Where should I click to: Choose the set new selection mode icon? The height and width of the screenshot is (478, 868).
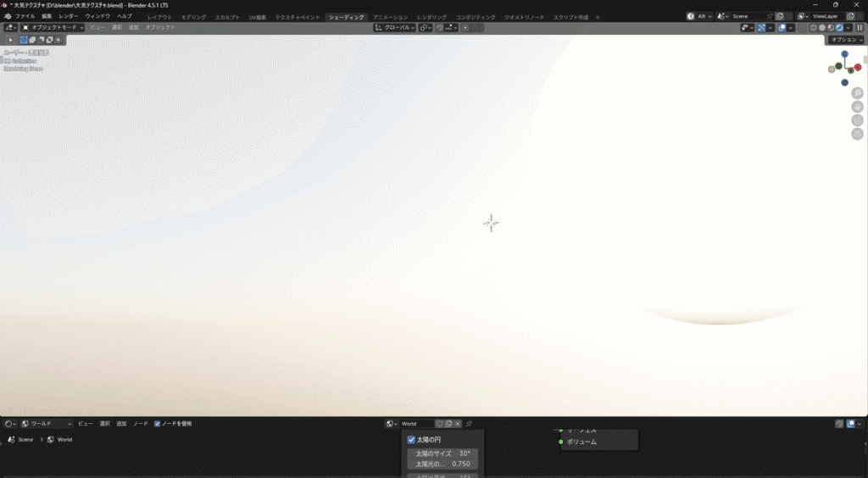24,40
